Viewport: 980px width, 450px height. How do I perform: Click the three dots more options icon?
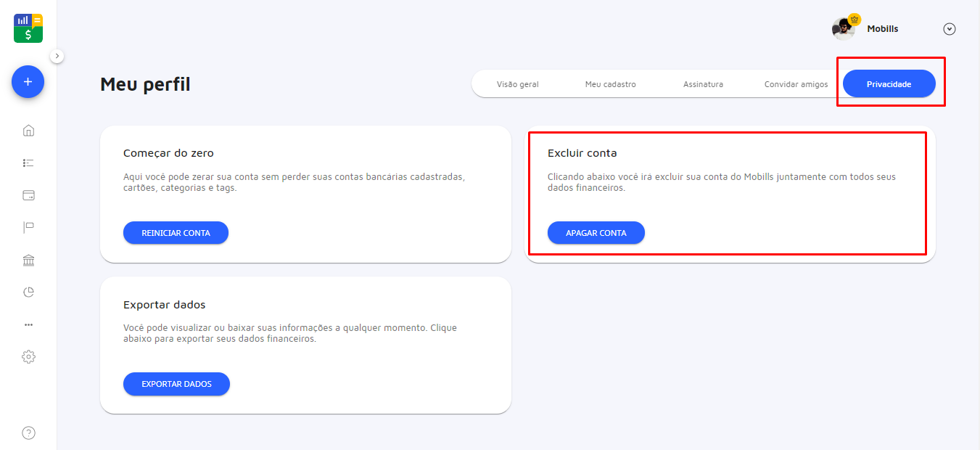point(28,324)
